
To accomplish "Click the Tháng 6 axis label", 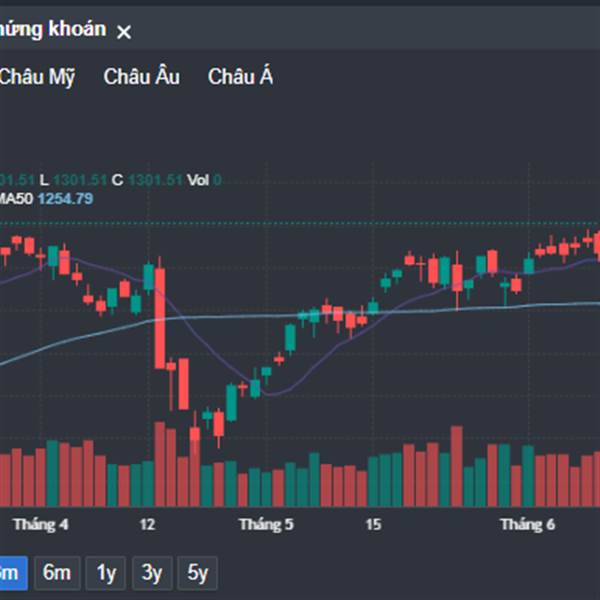I will point(527,524).
